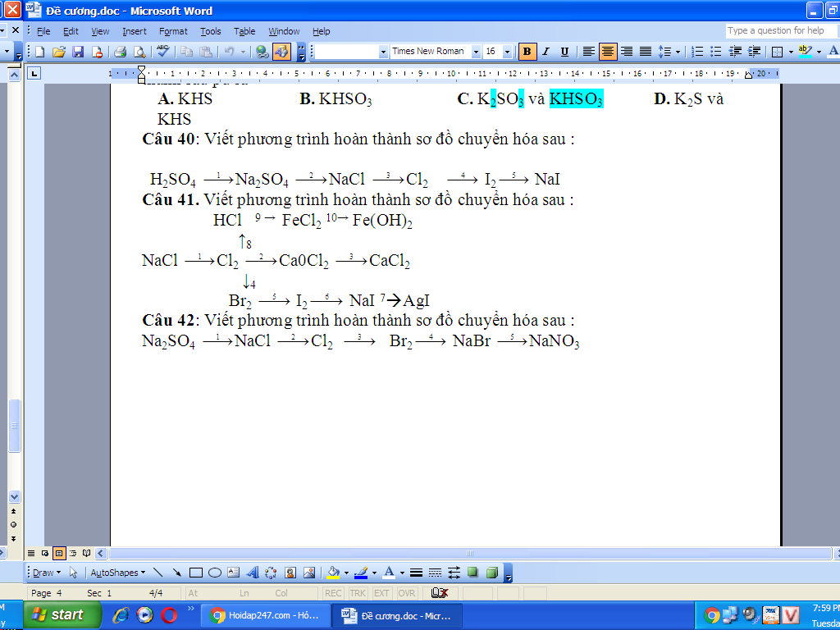Open Print Preview magnifier icon
This screenshot has width=840, height=630.
pos(139,52)
